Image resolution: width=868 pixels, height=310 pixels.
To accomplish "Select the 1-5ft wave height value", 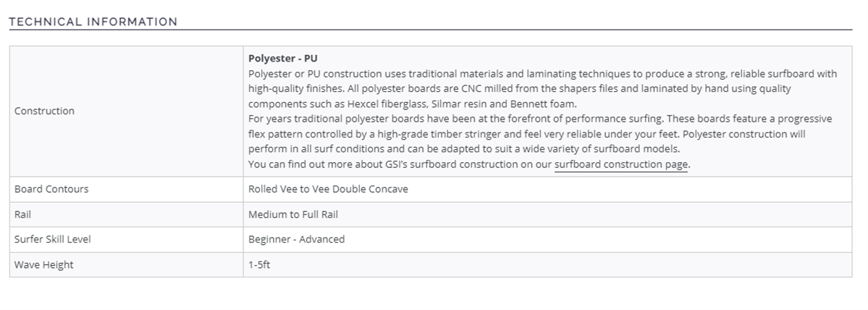I will pos(259,264).
